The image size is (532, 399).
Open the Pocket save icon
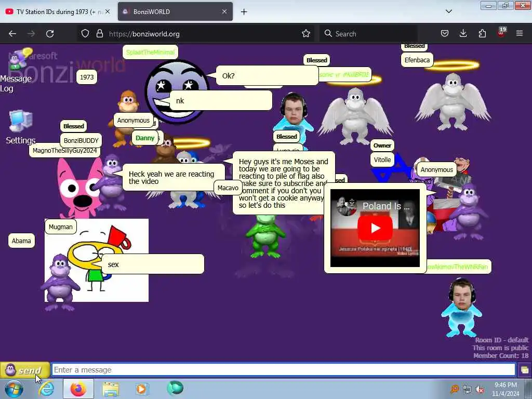pos(445,34)
